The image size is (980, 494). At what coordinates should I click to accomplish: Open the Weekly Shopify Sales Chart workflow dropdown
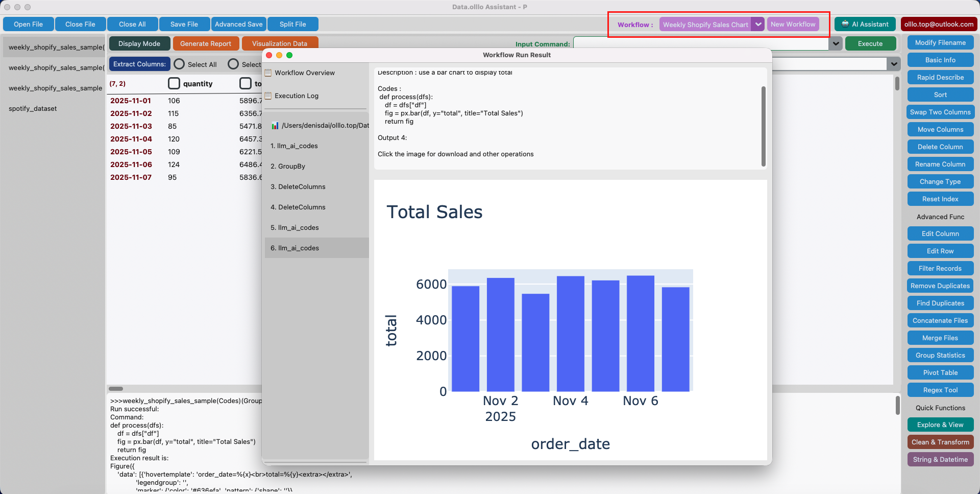pyautogui.click(x=758, y=23)
